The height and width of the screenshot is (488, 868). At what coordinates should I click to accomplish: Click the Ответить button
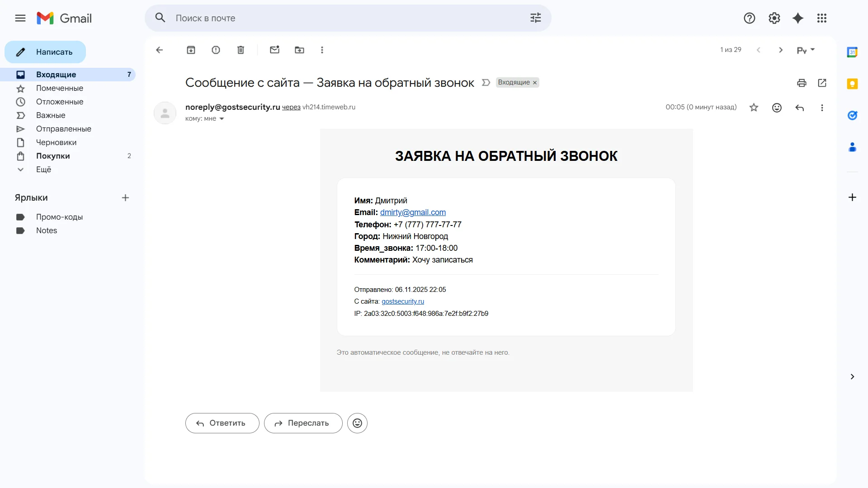coord(222,423)
